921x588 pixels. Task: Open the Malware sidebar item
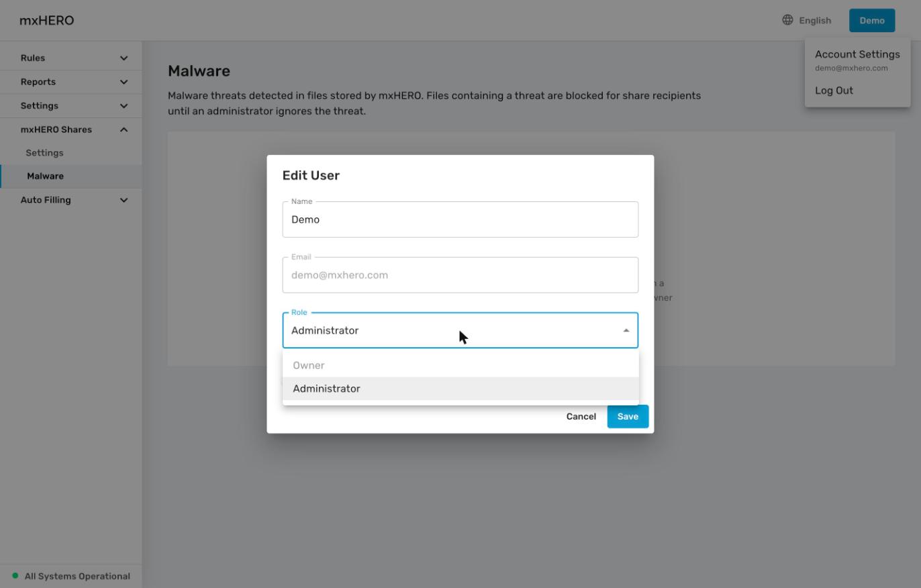(x=71, y=176)
